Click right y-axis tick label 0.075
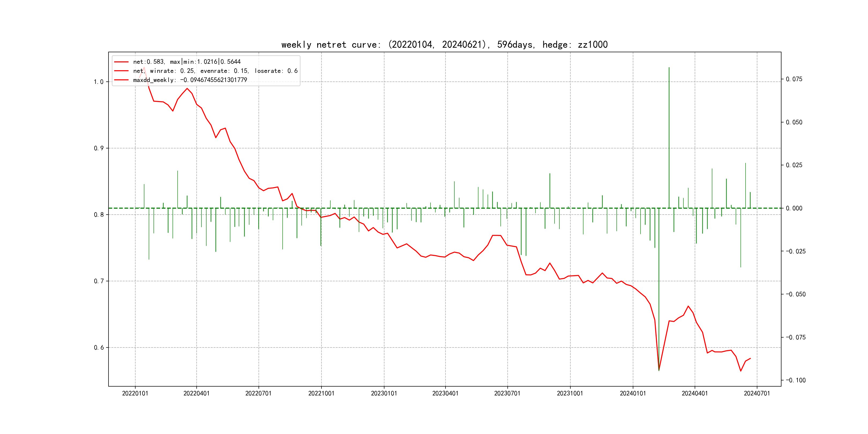This screenshot has height=434, width=868. click(794, 79)
